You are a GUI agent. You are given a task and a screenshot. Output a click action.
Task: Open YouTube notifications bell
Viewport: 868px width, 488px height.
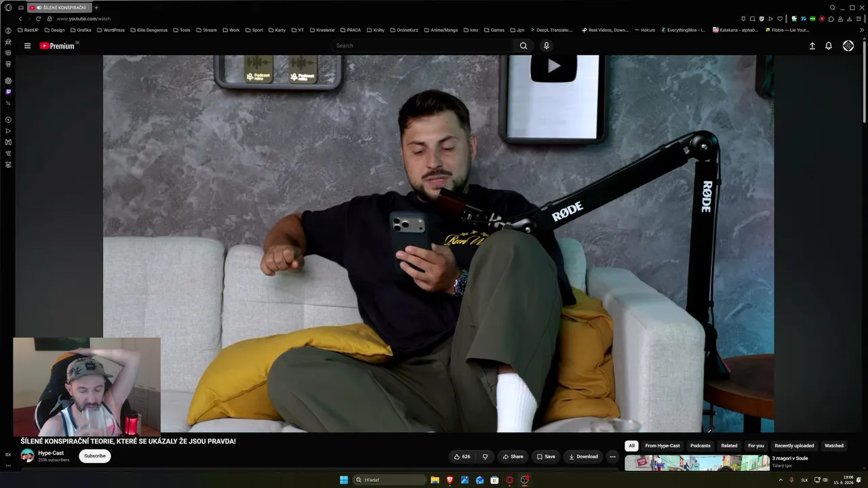point(829,46)
